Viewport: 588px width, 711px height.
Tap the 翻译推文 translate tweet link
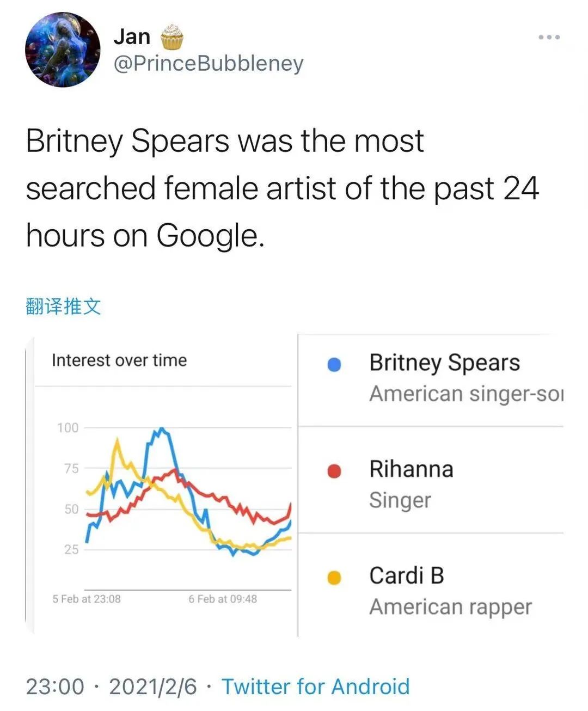pyautogui.click(x=63, y=306)
